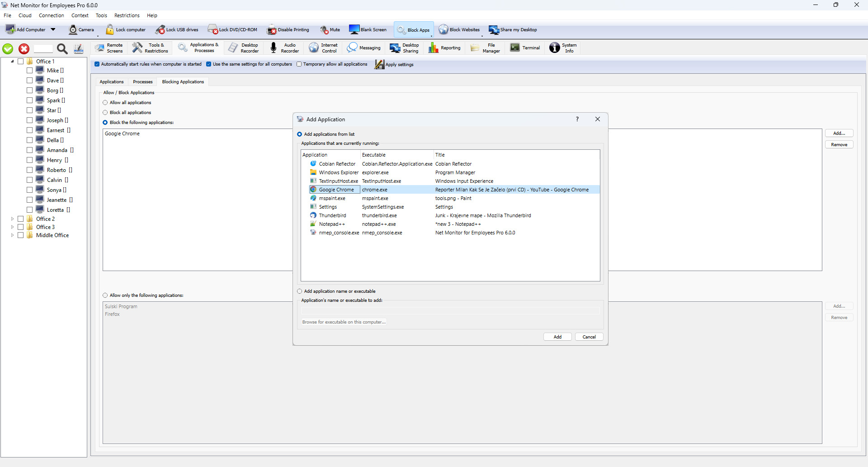Enable Temporary allow all applications checkbox
This screenshot has width=868, height=467.
(299, 64)
